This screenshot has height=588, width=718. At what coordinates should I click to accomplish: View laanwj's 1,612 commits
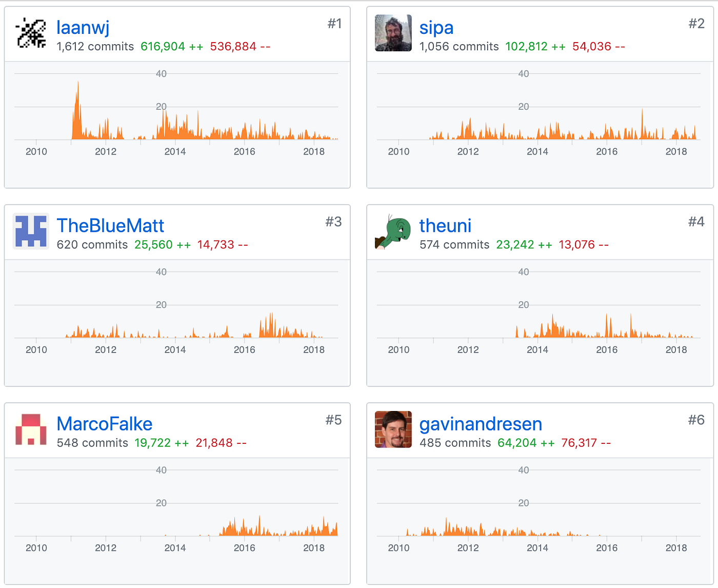(95, 47)
